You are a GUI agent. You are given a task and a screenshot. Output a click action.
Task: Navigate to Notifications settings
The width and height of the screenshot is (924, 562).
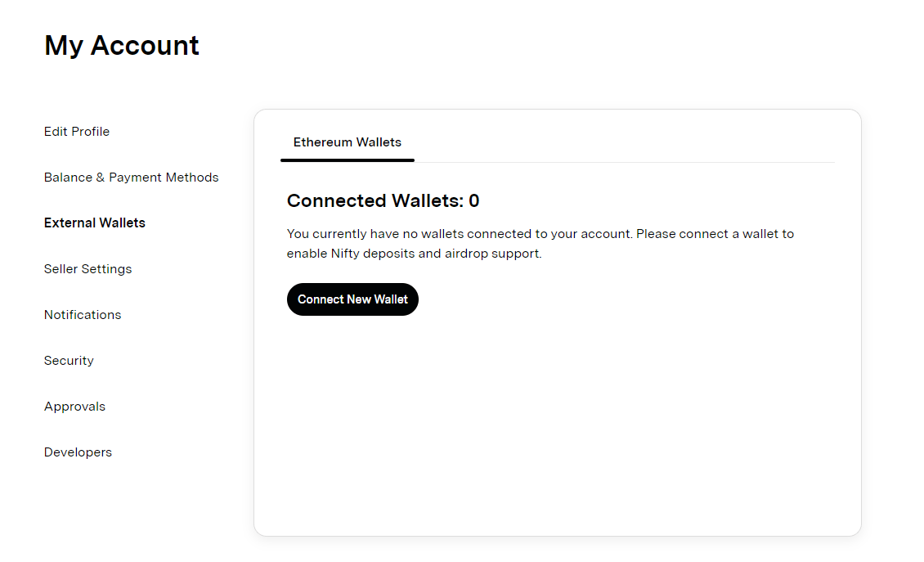click(83, 315)
